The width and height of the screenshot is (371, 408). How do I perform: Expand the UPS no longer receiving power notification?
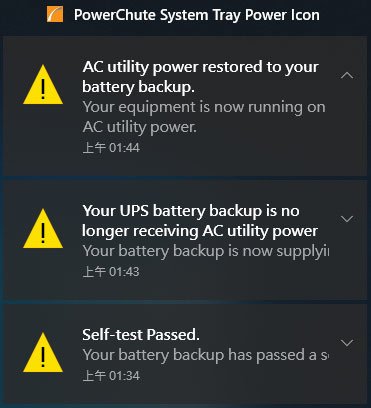(x=347, y=219)
